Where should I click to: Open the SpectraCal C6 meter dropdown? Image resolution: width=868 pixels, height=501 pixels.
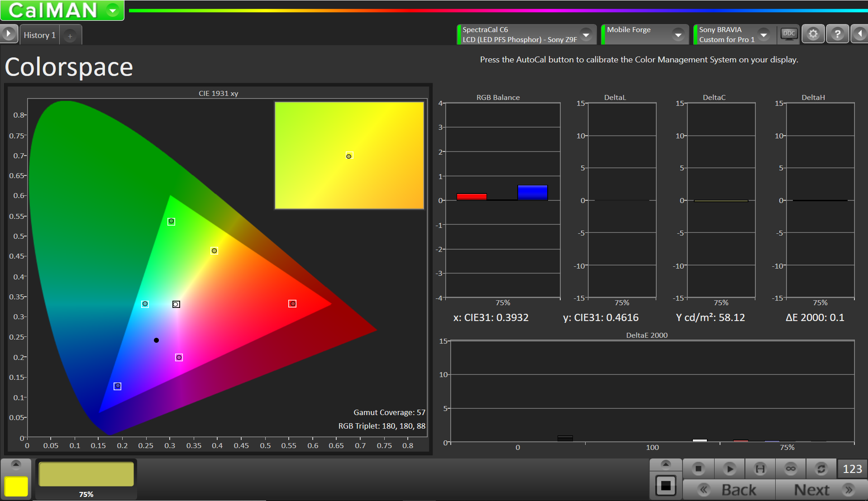click(586, 35)
